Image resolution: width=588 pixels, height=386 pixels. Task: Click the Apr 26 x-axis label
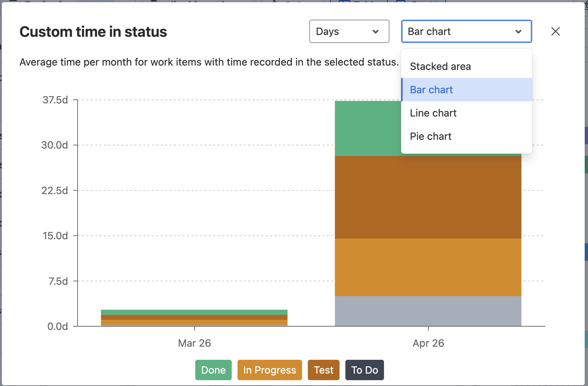(x=428, y=343)
